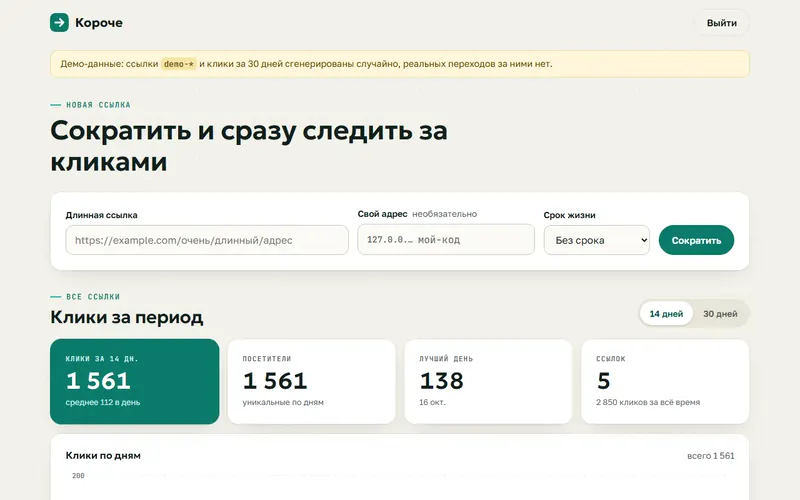Select the Клики за 14 дн. card
This screenshot has height=500, width=800.
coord(135,381)
